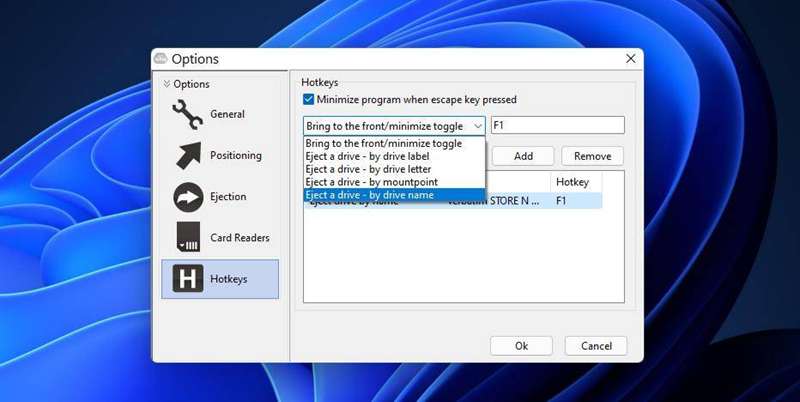The width and height of the screenshot is (800, 402).
Task: Open the Positioning settings label
Action: 236,156
